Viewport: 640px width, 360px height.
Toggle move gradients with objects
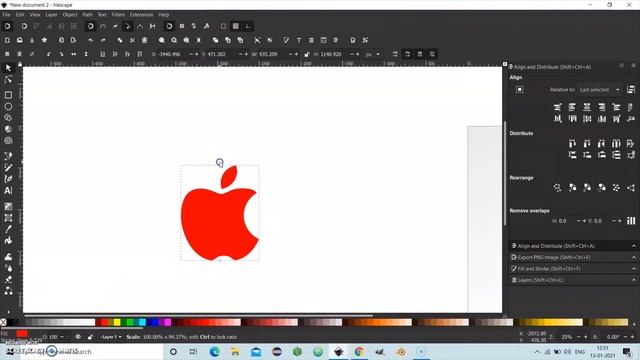[420, 54]
